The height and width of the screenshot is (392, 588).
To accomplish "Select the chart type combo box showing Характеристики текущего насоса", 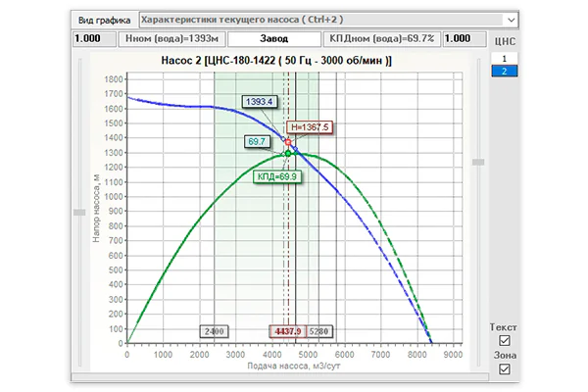I will tap(329, 20).
